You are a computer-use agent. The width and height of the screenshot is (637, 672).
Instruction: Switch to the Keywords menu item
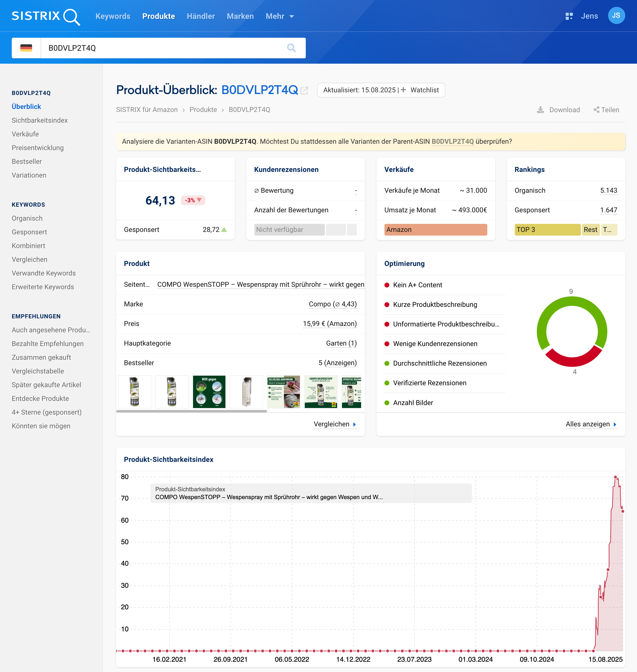click(113, 16)
